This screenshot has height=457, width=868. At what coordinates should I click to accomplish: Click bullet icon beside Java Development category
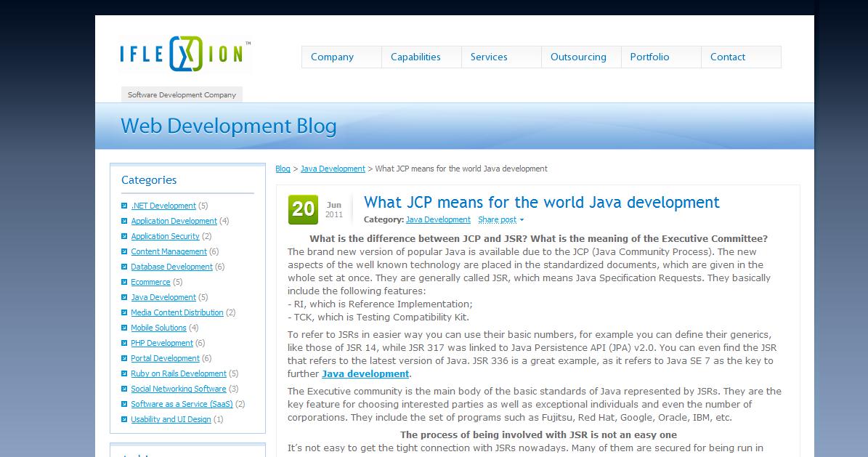(124, 297)
